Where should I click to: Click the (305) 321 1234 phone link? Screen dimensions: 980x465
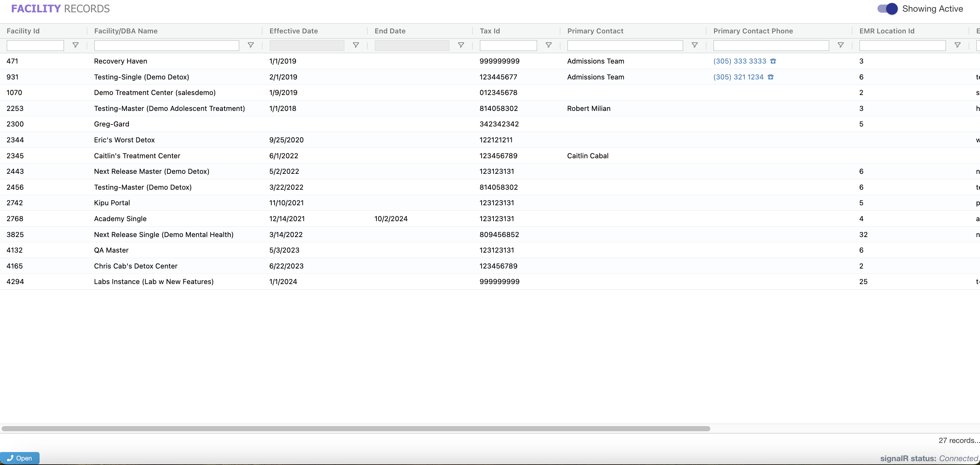point(738,77)
